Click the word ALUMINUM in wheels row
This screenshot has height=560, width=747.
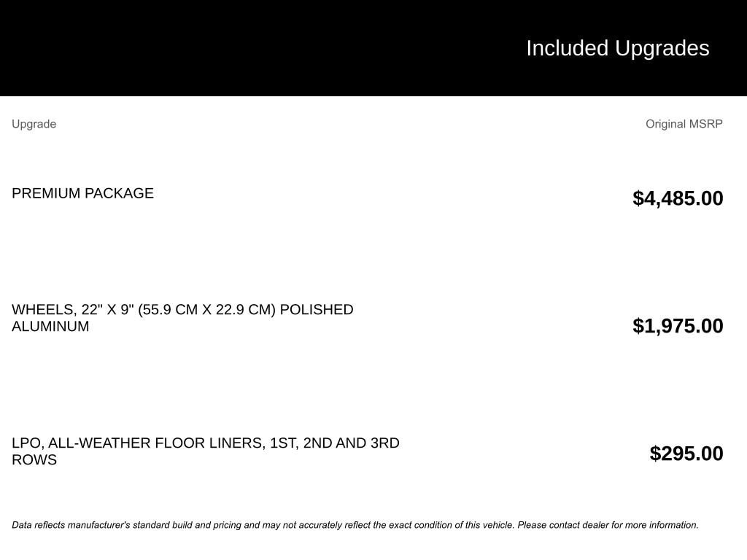tap(50, 326)
